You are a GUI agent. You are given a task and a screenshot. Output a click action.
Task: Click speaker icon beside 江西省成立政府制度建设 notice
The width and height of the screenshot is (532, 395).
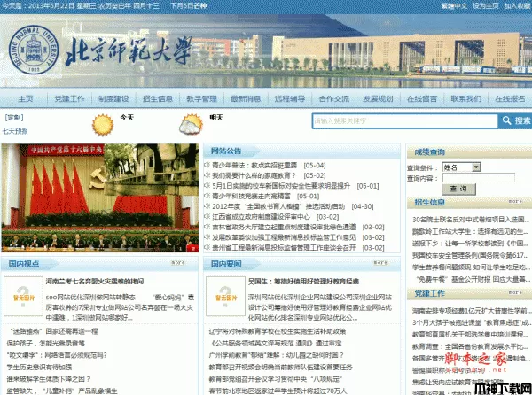pyautogui.click(x=207, y=216)
